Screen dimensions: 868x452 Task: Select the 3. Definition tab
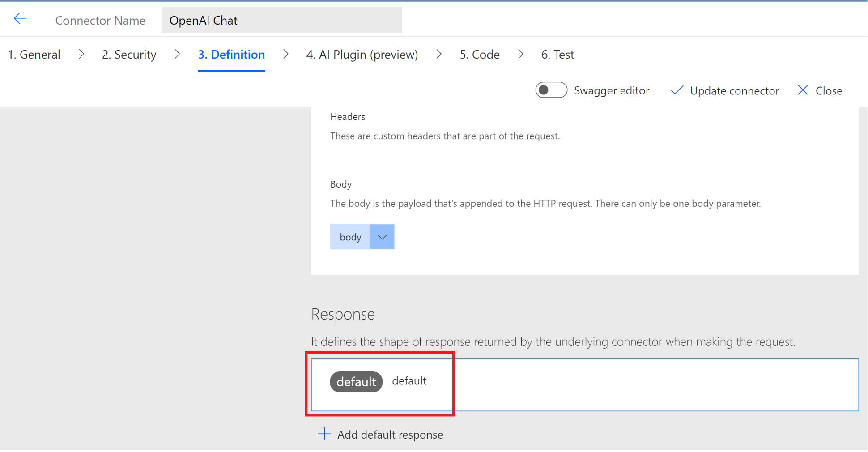point(231,55)
